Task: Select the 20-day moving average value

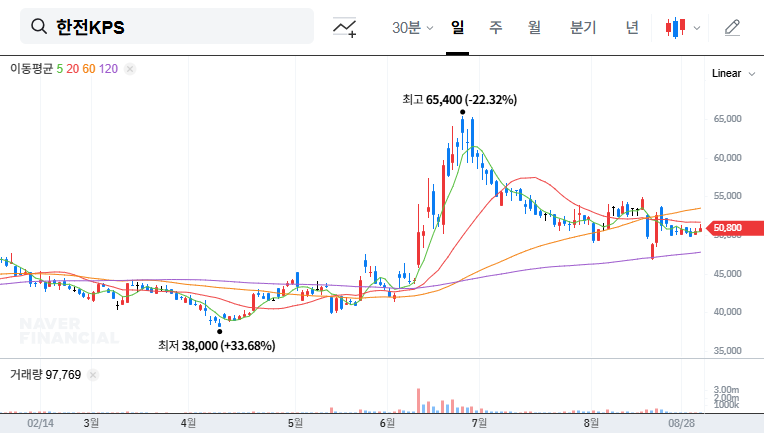Action: pos(73,69)
